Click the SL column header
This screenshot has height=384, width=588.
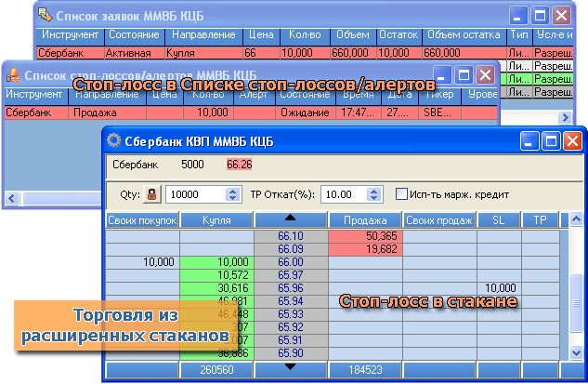(499, 220)
